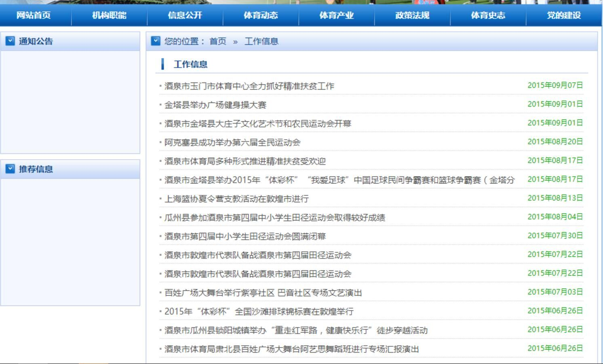The height and width of the screenshot is (364, 603).
Task: Read article 上海篮协夏令营支教活动在敦煌市进行
Action: tap(236, 199)
